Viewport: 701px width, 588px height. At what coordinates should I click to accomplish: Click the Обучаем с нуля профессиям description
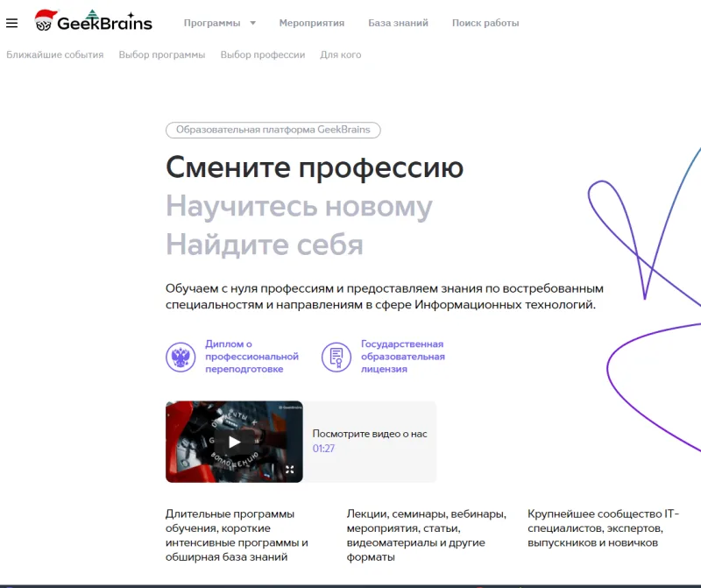(385, 296)
